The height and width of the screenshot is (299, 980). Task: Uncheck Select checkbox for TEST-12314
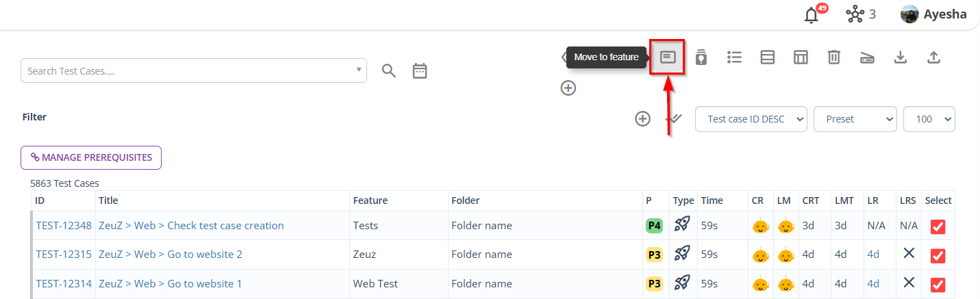click(938, 284)
